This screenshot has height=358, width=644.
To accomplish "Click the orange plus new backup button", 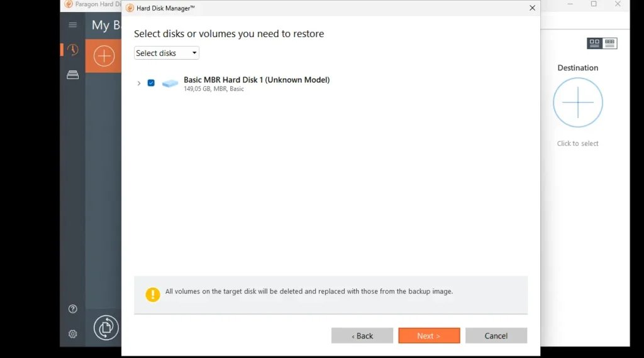I will (x=104, y=56).
